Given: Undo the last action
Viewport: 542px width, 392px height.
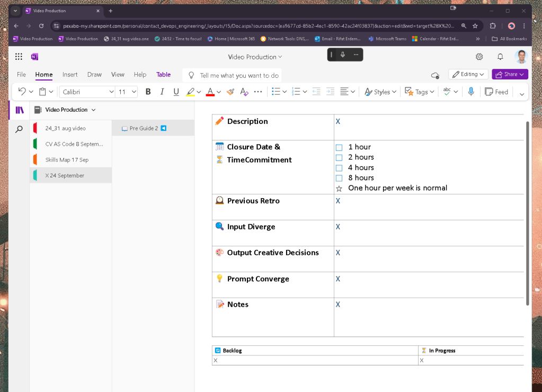Looking at the screenshot, I should pyautogui.click(x=22, y=92).
